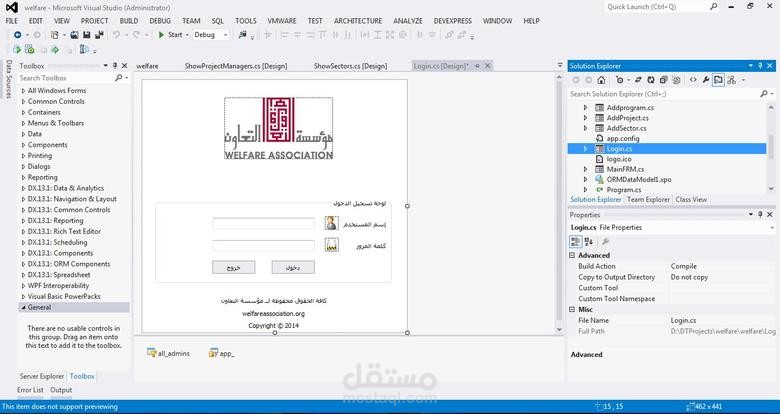
Task: Click Refresh icon in Solution Explorer
Action: [651, 80]
